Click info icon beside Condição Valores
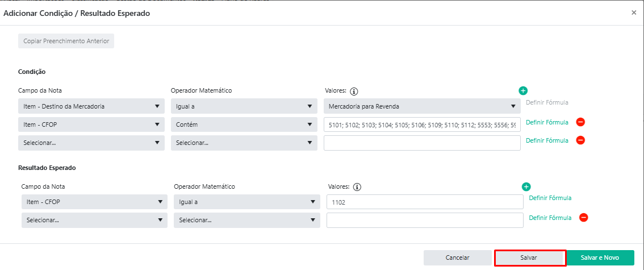The image size is (644, 270). [354, 91]
